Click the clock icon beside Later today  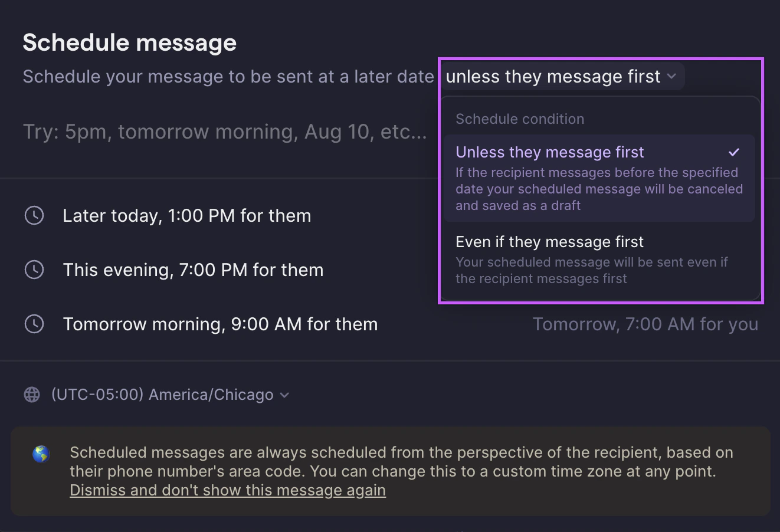[x=34, y=215]
